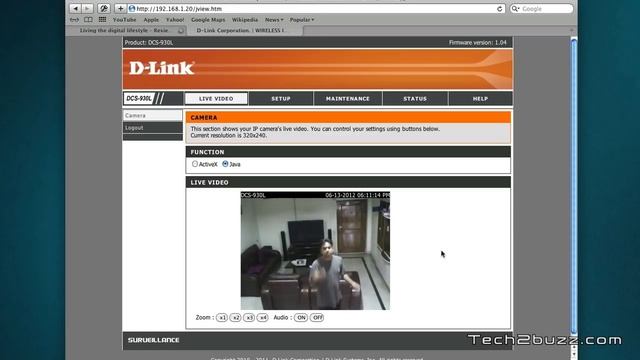
Task: Go back with the Safari back arrow
Action: click(76, 9)
